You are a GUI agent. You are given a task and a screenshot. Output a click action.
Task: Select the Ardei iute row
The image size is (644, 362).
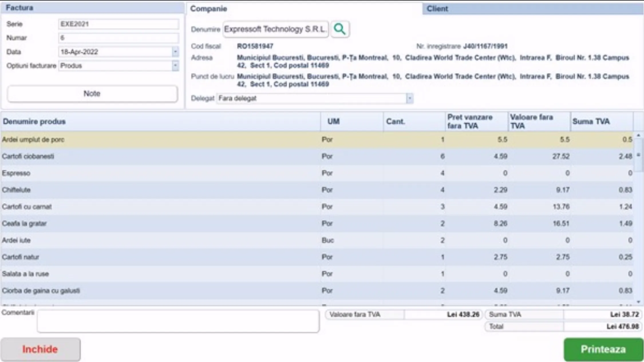click(317, 240)
